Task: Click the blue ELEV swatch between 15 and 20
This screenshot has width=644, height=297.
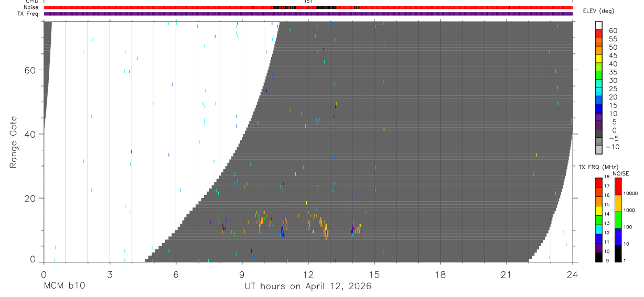Action: click(599, 100)
